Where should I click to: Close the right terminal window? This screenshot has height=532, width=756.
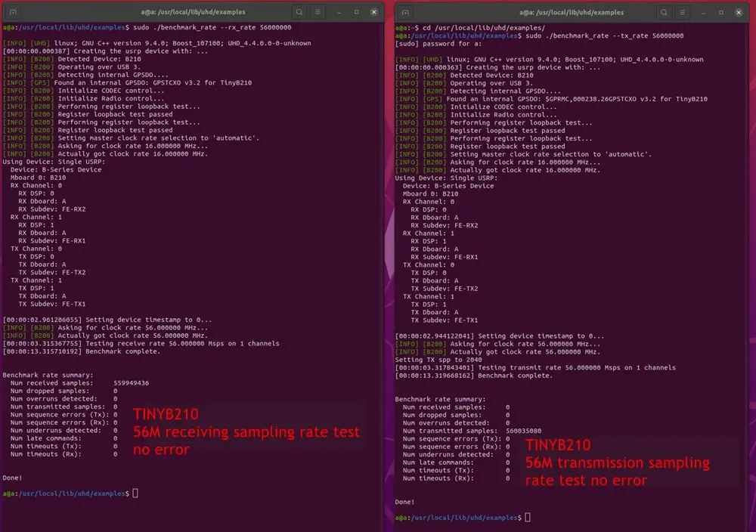click(x=739, y=13)
